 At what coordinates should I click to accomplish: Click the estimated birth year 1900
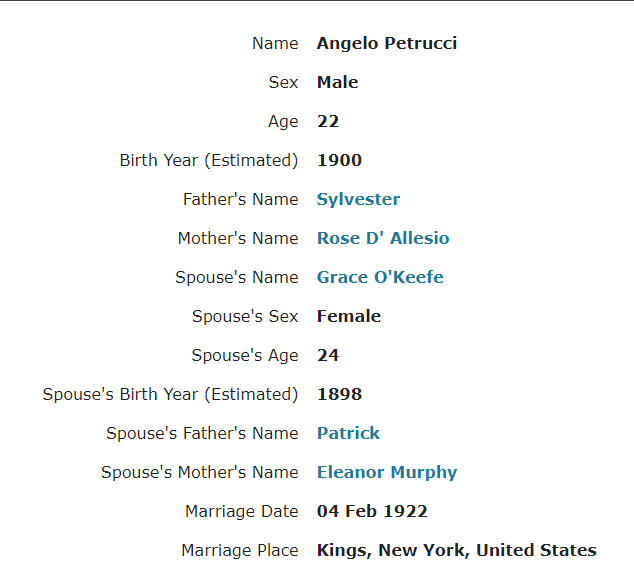point(339,160)
